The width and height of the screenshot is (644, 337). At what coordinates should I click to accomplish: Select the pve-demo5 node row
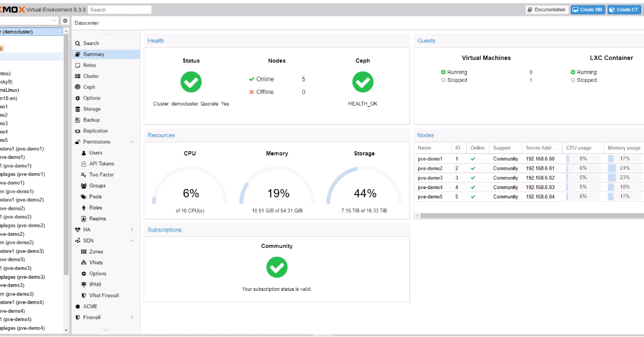click(529, 197)
